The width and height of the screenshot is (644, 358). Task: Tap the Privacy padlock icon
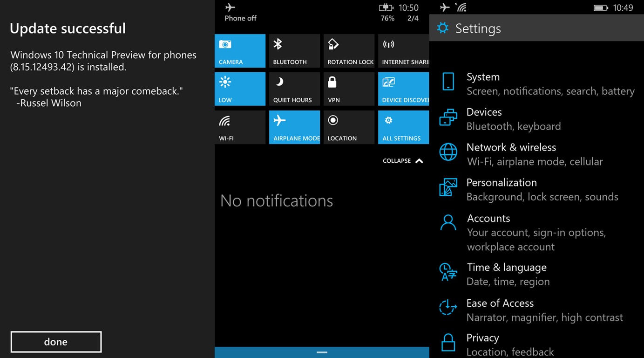coord(448,343)
